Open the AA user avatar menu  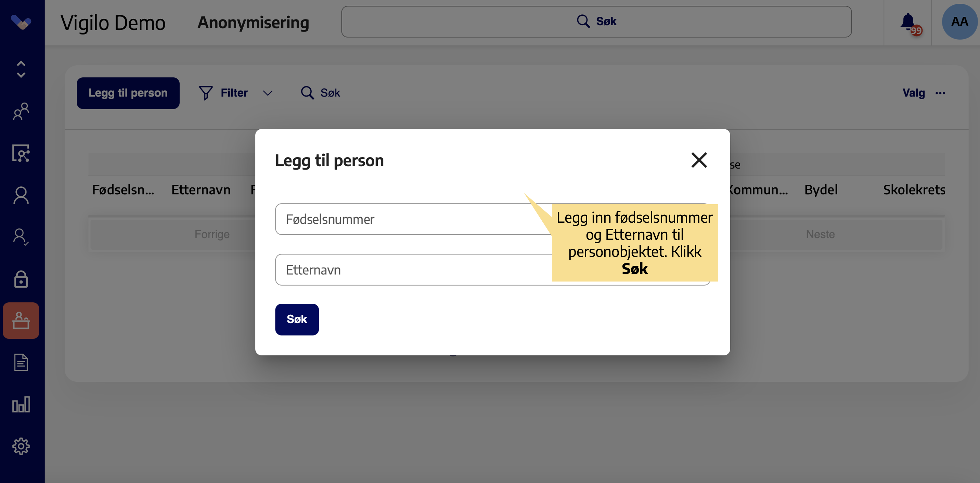click(x=959, y=22)
